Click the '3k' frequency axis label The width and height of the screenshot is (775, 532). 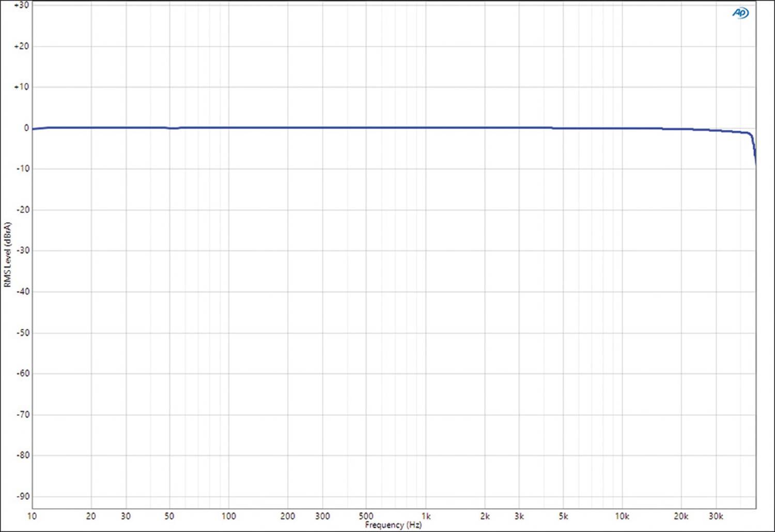tap(519, 516)
